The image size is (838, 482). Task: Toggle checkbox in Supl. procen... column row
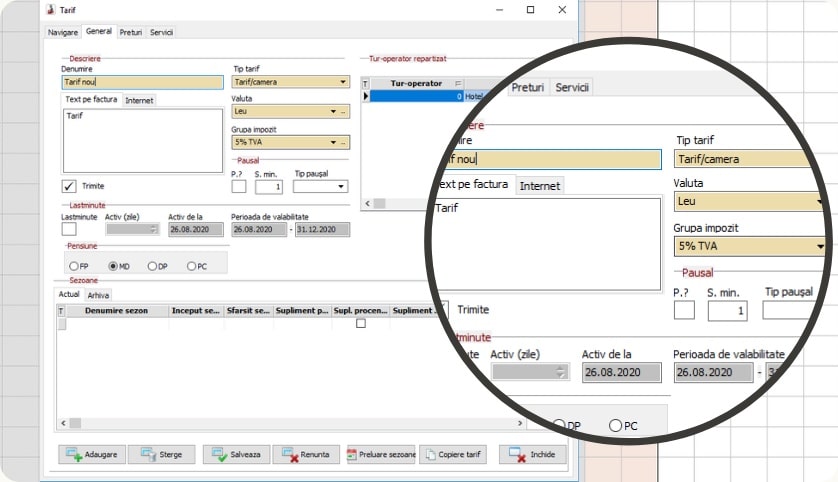coord(361,323)
